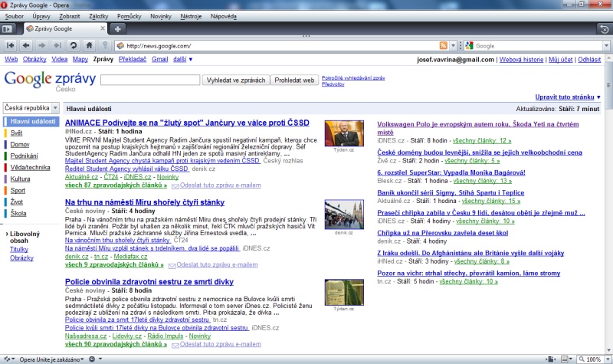Go back with the Back arrow
This screenshot has height=364, width=613.
click(26, 46)
